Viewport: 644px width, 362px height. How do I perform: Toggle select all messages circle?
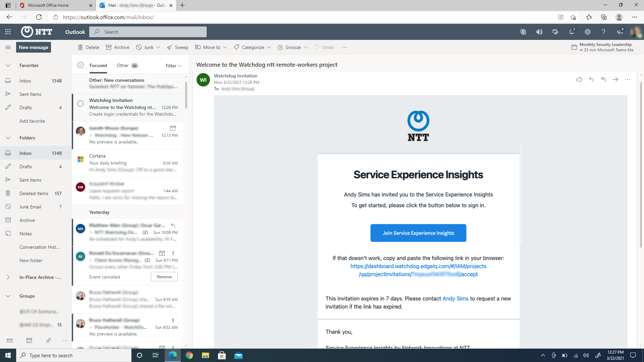point(80,65)
